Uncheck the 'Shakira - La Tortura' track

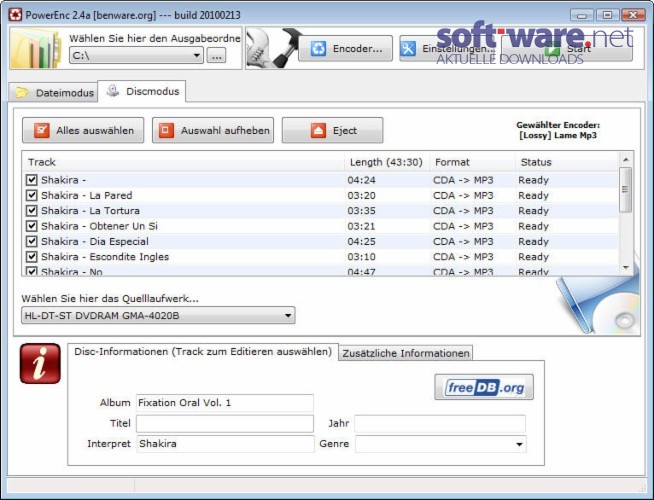point(31,211)
